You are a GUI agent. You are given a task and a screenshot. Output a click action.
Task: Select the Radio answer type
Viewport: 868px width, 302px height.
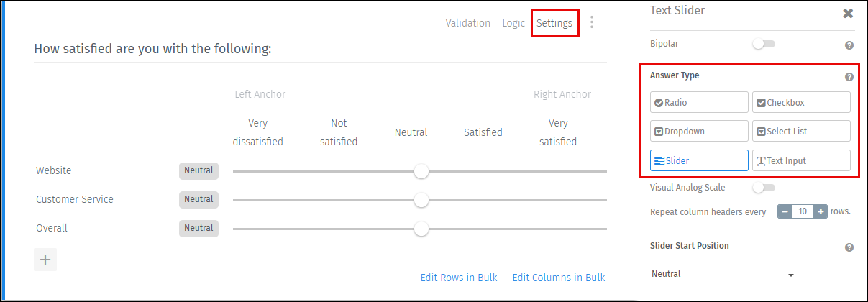coord(699,103)
